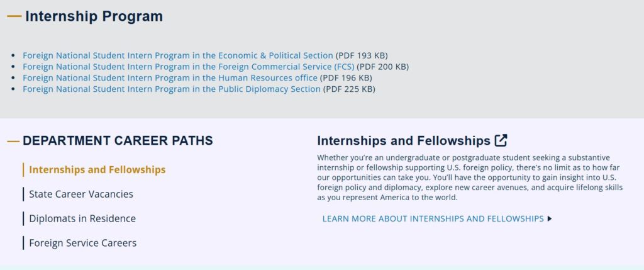Image resolution: width=644 pixels, height=270 pixels.
Task: Click the orange dash before Internship Program
Action: (x=14, y=17)
